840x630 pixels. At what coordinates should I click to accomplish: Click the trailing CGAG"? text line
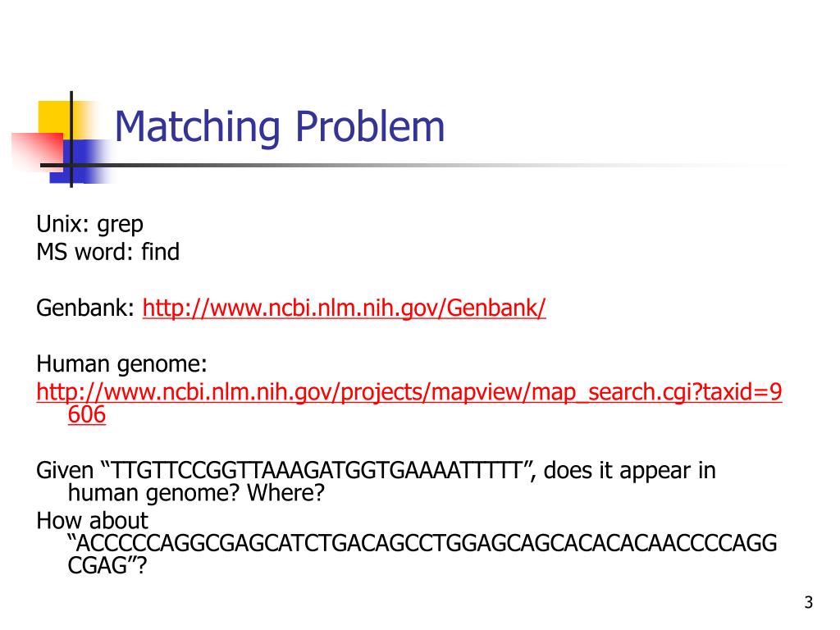coord(107,566)
